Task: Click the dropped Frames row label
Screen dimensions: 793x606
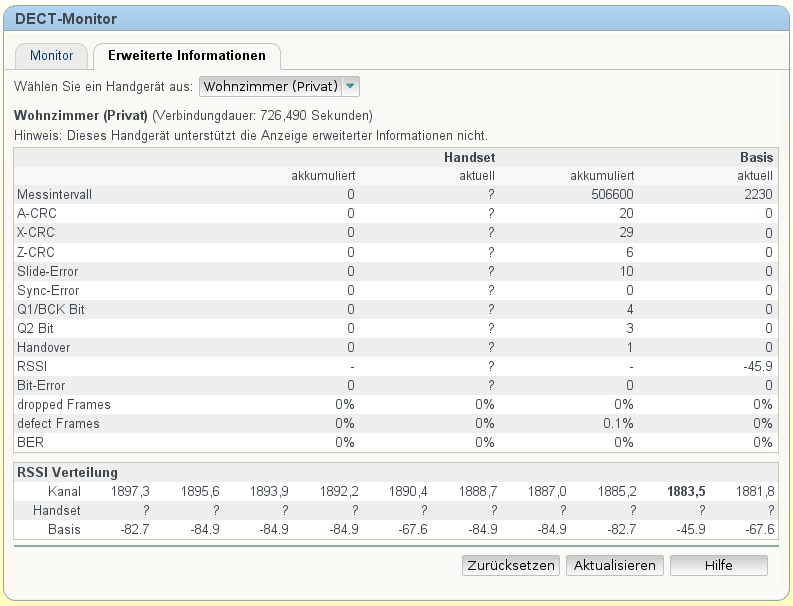Action: tap(64, 405)
